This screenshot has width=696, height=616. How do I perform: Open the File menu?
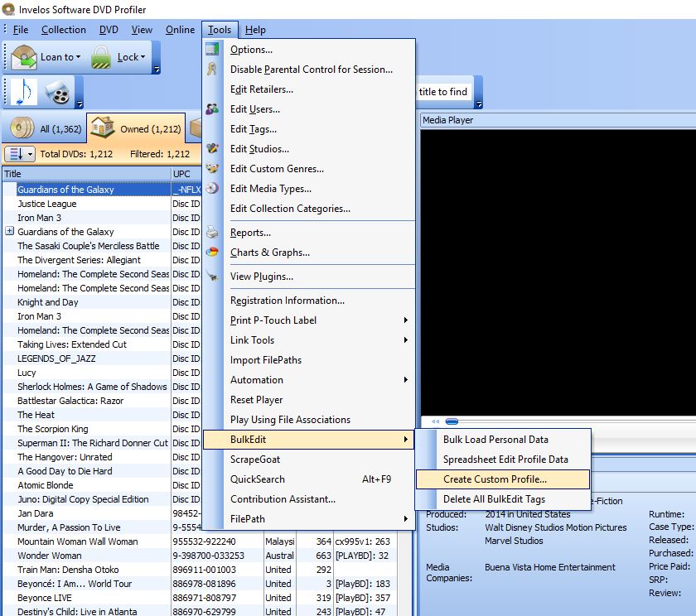(x=21, y=30)
